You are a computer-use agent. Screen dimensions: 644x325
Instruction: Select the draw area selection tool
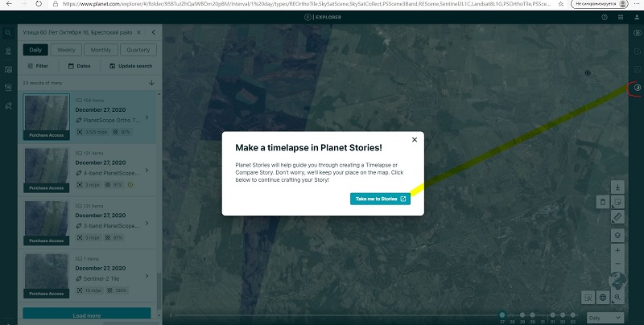[617, 202]
